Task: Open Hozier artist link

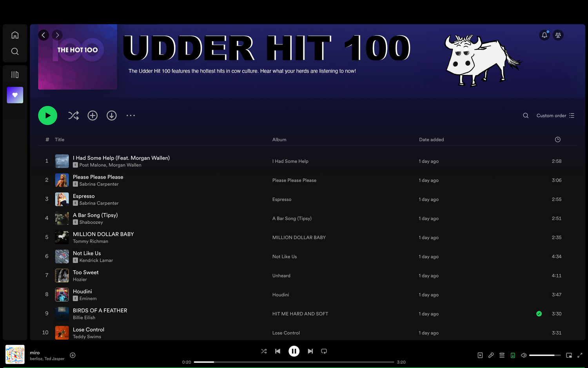Action: coord(80,280)
